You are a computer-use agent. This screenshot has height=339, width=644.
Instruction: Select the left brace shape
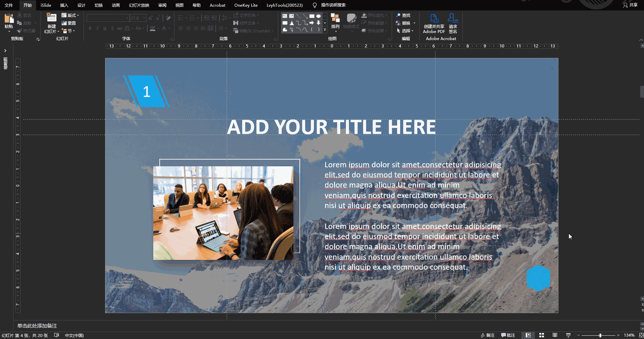coord(312,30)
